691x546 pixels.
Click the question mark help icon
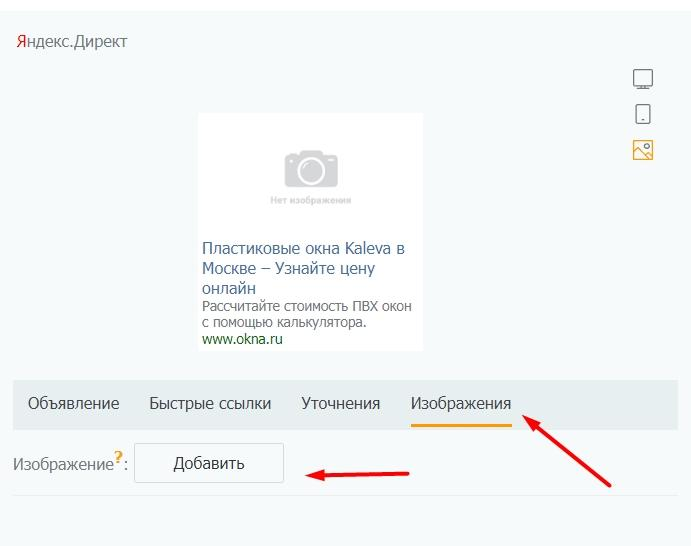tap(118, 456)
